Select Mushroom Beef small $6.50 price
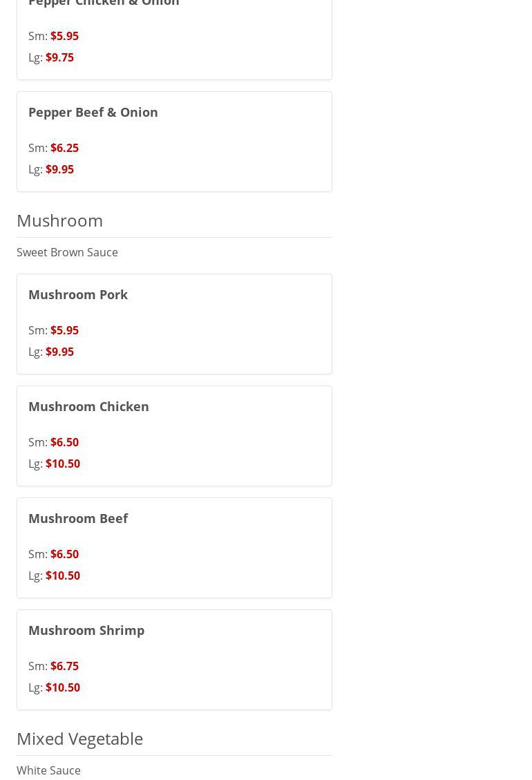 pyautogui.click(x=64, y=554)
